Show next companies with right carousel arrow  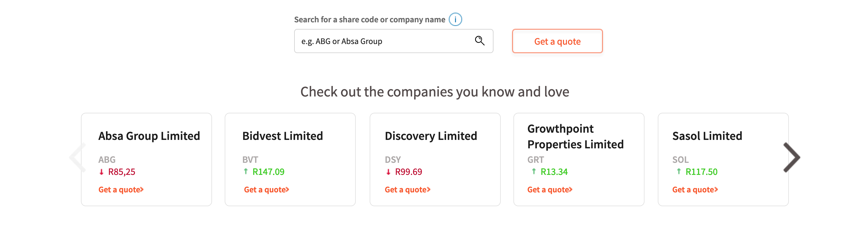tap(791, 157)
